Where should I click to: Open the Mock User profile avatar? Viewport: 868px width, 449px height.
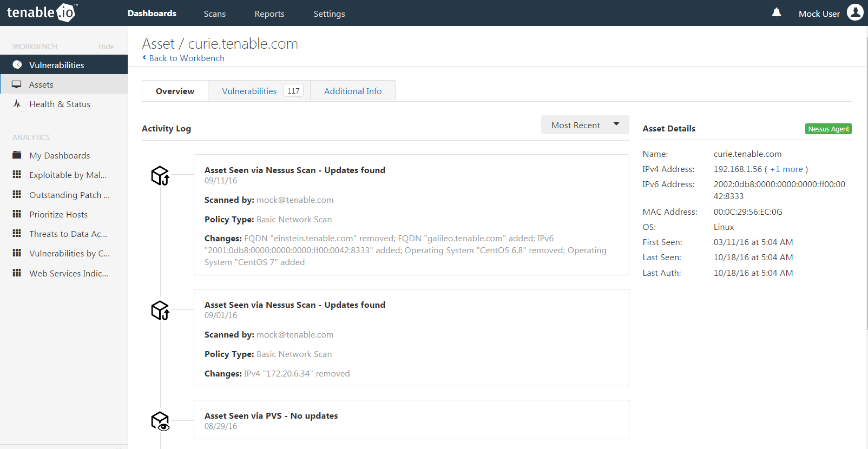click(855, 12)
